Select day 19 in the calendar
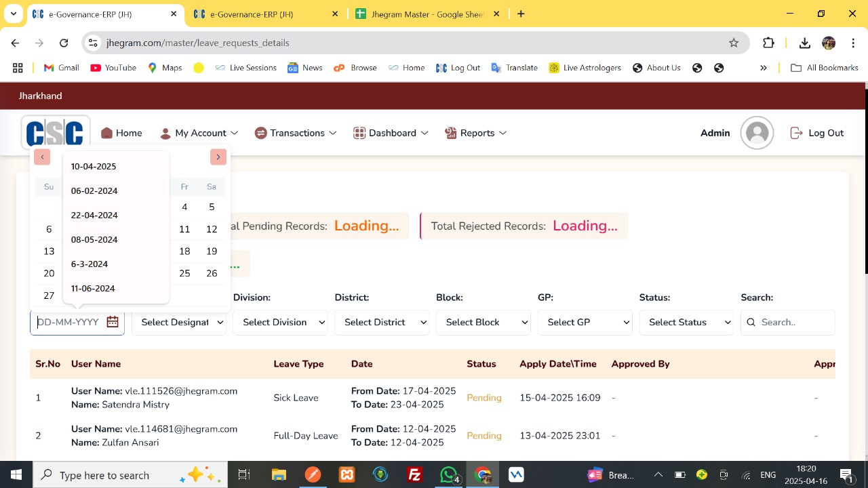The height and width of the screenshot is (488, 868). (x=212, y=251)
